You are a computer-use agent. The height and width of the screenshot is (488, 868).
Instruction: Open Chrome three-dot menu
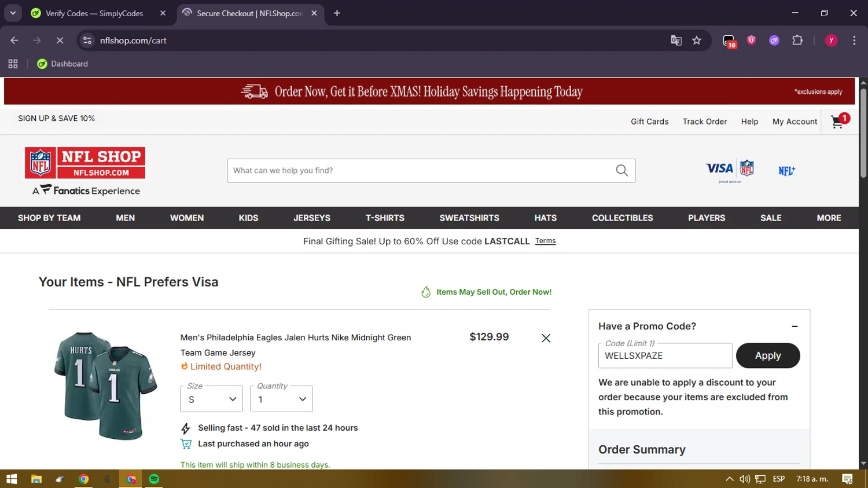tap(854, 41)
